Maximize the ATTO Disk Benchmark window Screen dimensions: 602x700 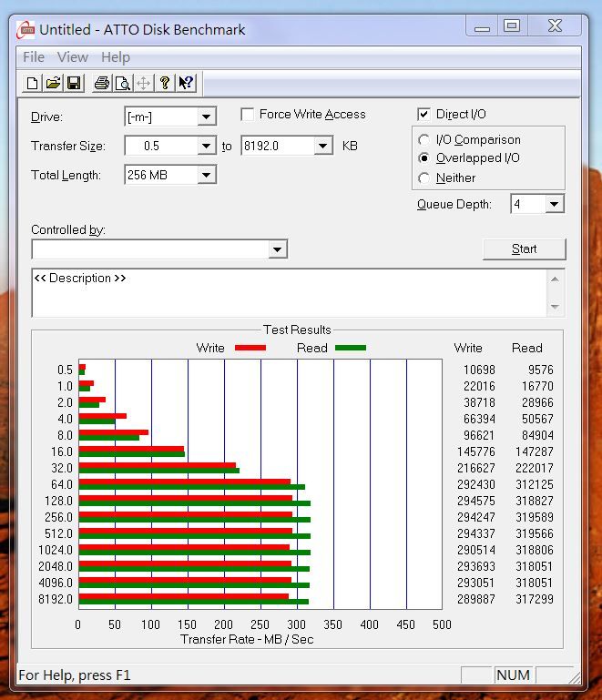[512, 25]
